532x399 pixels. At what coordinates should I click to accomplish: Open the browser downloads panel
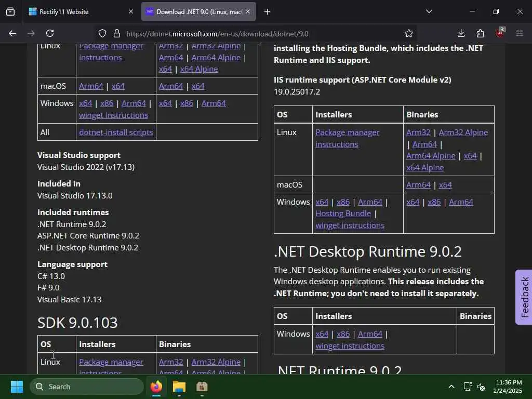coord(461,34)
